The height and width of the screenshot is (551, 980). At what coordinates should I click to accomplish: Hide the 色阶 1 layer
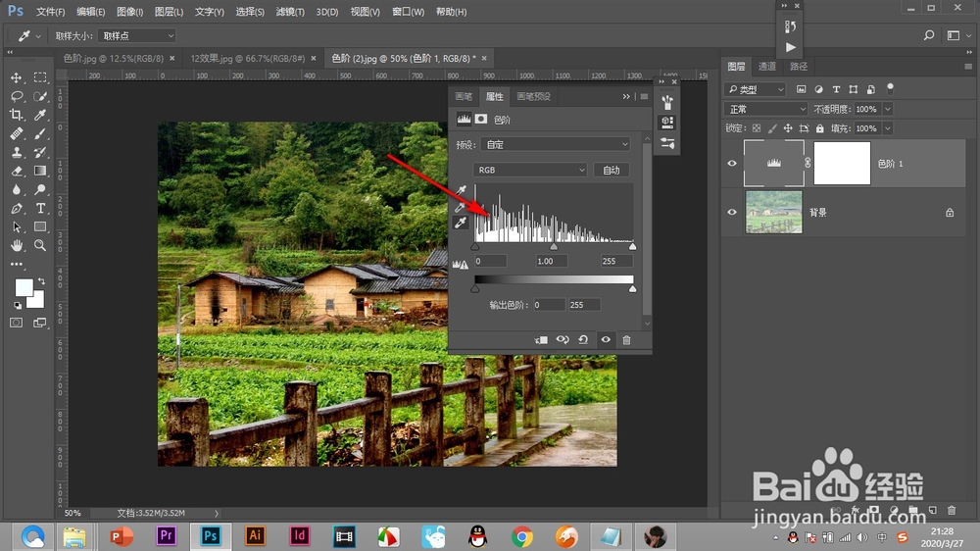[x=732, y=163]
